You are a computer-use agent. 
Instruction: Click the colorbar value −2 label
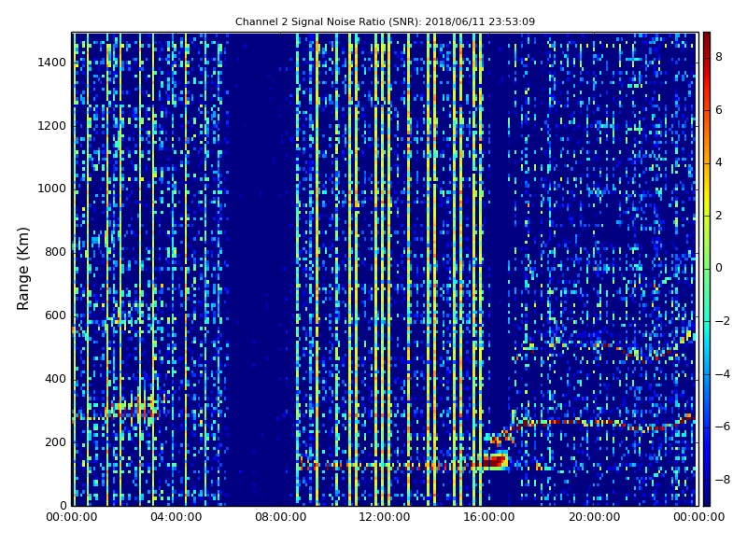coord(723,321)
